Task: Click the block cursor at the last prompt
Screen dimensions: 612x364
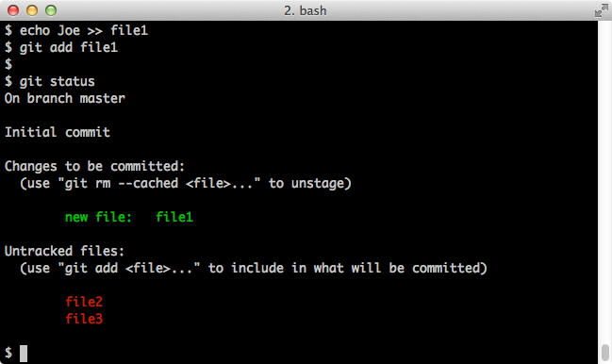Action: [24, 354]
